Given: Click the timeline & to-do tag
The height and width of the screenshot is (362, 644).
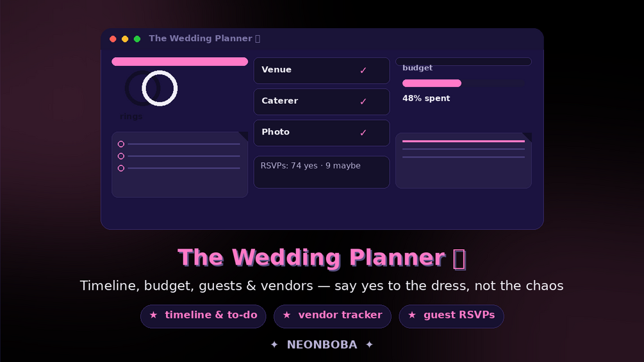Looking at the screenshot, I should (x=203, y=316).
